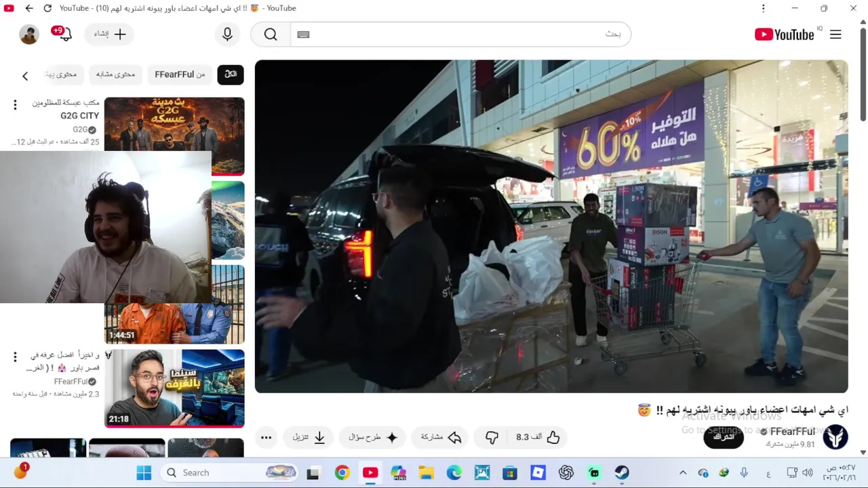Click the main video player
The image size is (868, 488).
pos(551,226)
